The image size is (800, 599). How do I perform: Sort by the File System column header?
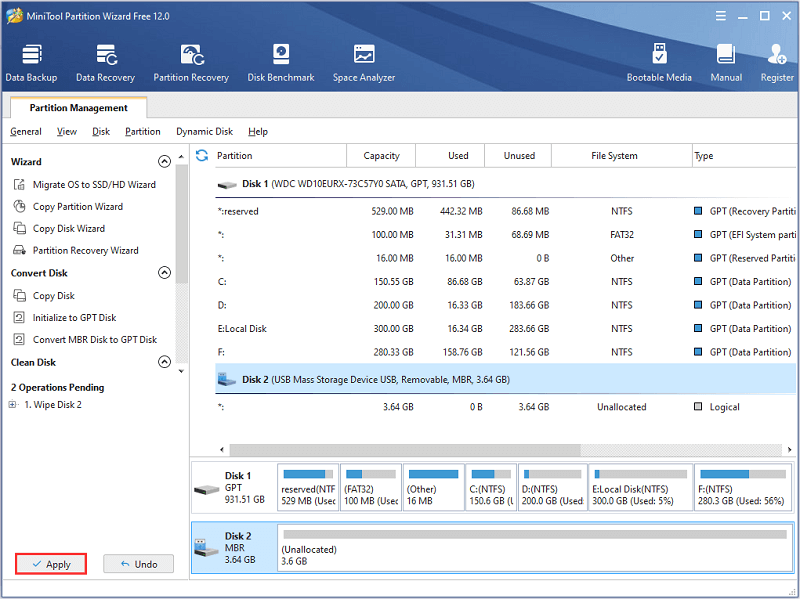click(621, 156)
